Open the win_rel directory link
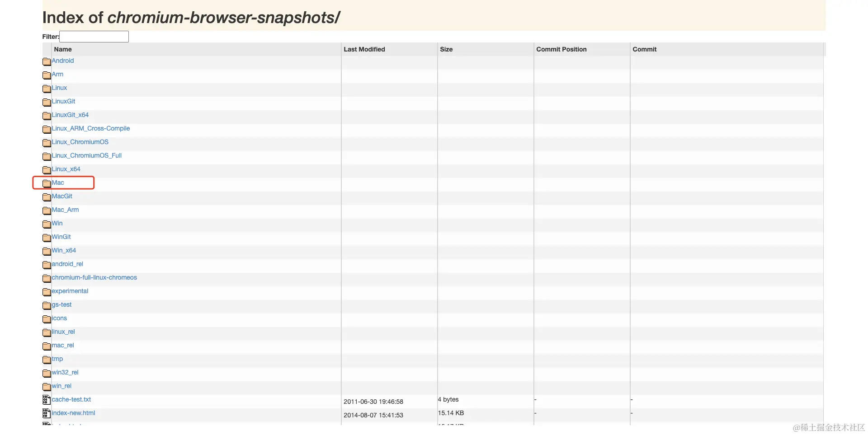This screenshot has width=868, height=435. point(61,386)
